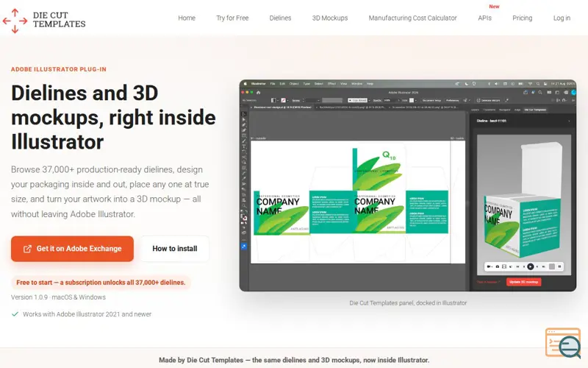The height and width of the screenshot is (368, 588).
Task: Click the external-link icon on Adobe Exchange button
Action: [27, 249]
